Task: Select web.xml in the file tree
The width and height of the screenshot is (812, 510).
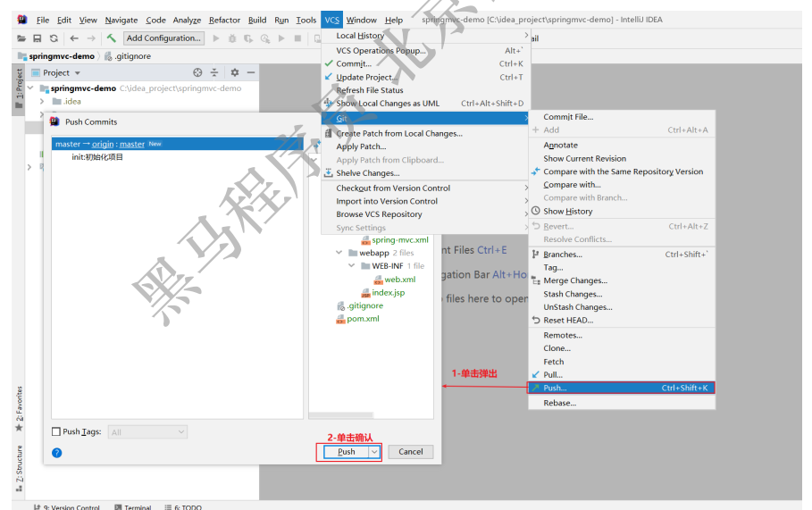Action: [x=400, y=280]
